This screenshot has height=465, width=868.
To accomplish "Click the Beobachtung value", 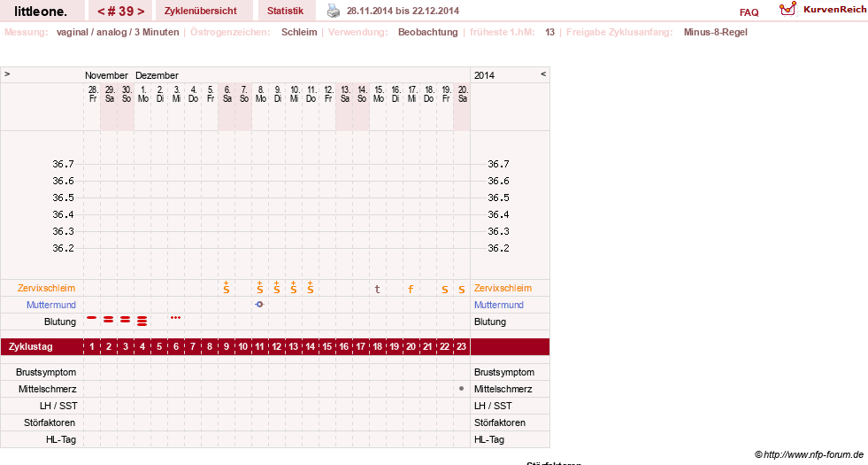I will click(428, 32).
